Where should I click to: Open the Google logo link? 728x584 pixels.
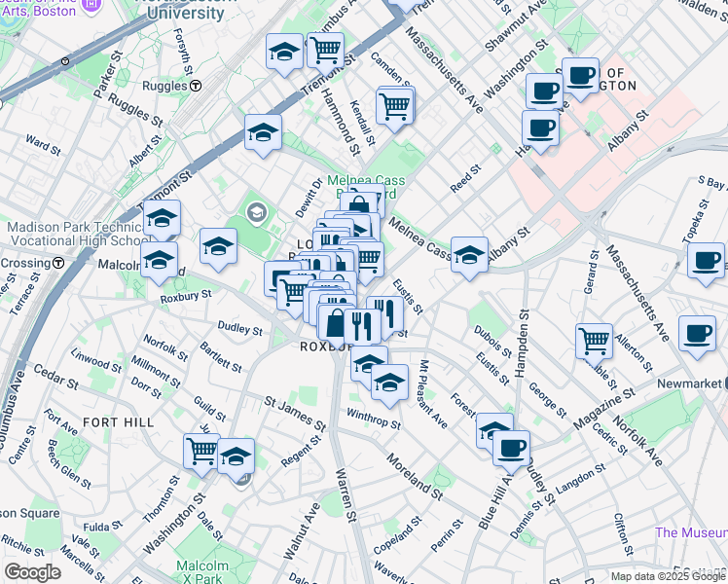(x=33, y=572)
